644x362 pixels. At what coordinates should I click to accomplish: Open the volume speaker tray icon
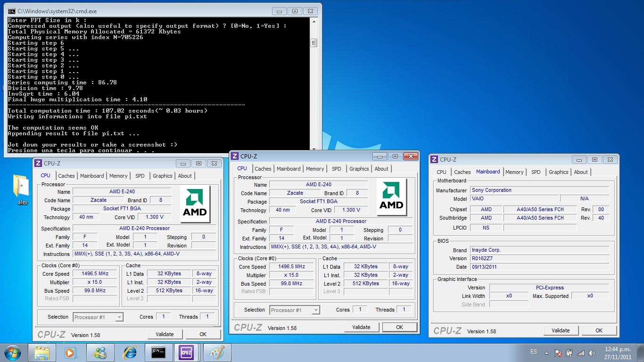coord(592,353)
